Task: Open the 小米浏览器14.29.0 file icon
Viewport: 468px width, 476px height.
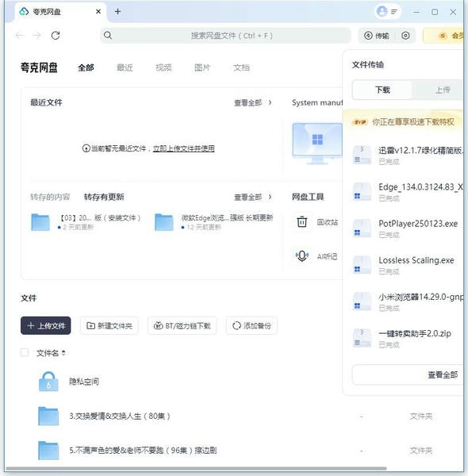Action: point(362,301)
